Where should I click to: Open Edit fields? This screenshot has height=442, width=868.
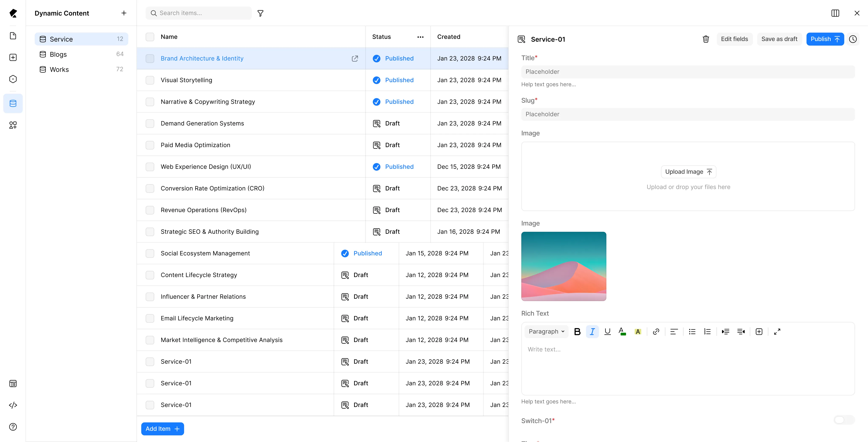click(x=734, y=39)
